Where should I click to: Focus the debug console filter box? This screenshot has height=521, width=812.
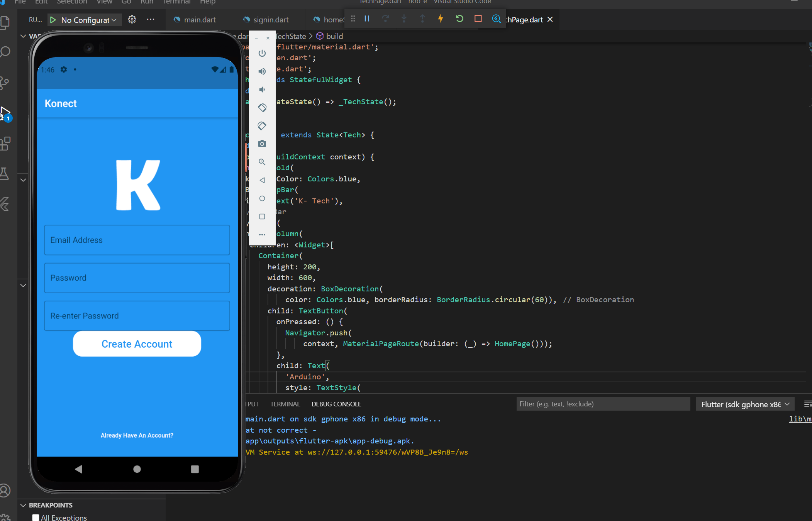pos(602,404)
